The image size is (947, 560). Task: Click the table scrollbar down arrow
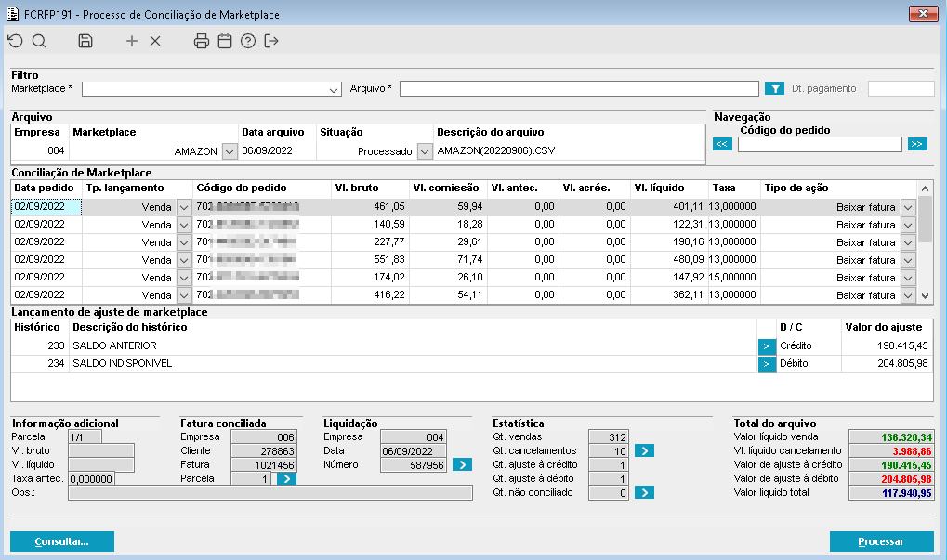[925, 295]
